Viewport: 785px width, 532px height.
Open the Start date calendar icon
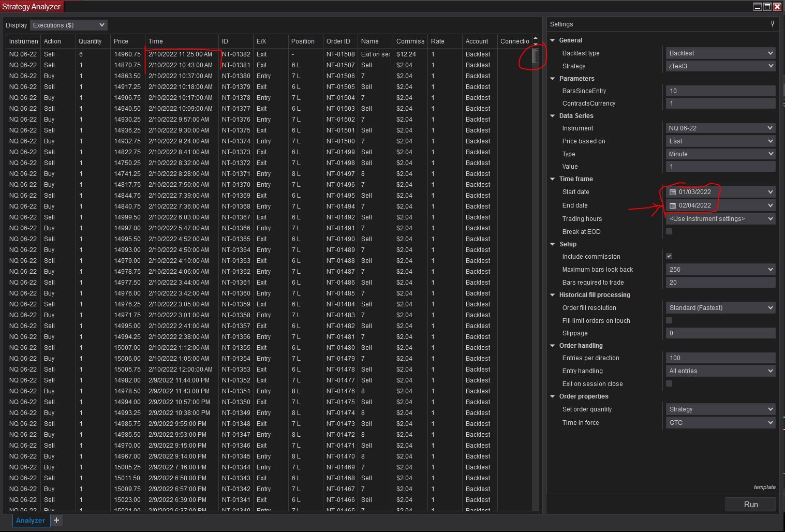pyautogui.click(x=673, y=192)
